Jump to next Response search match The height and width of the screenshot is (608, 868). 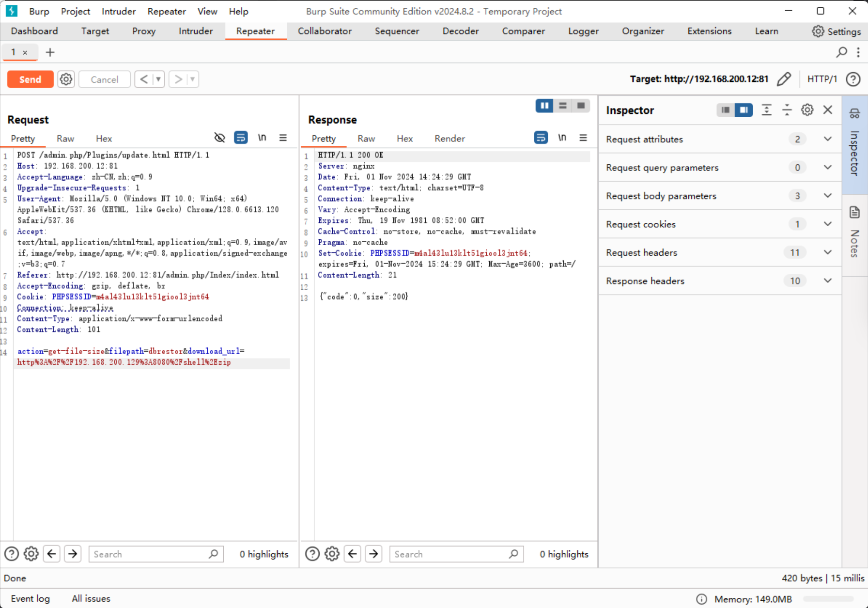(x=373, y=554)
